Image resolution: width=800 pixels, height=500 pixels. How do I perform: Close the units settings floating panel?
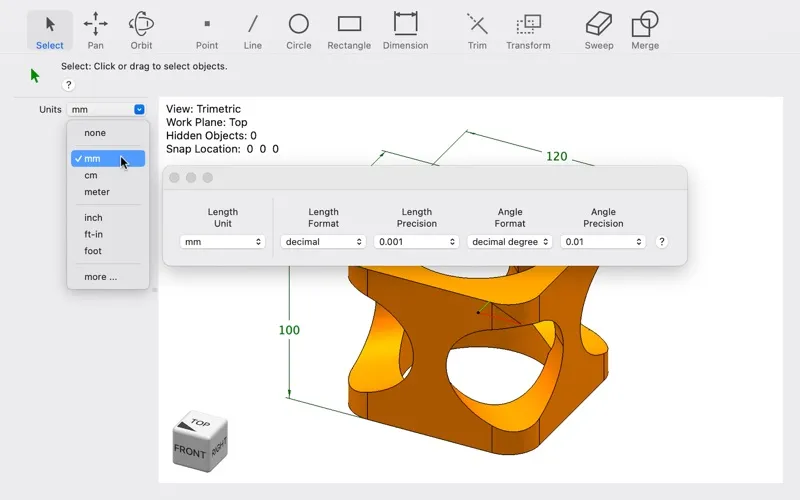[174, 178]
